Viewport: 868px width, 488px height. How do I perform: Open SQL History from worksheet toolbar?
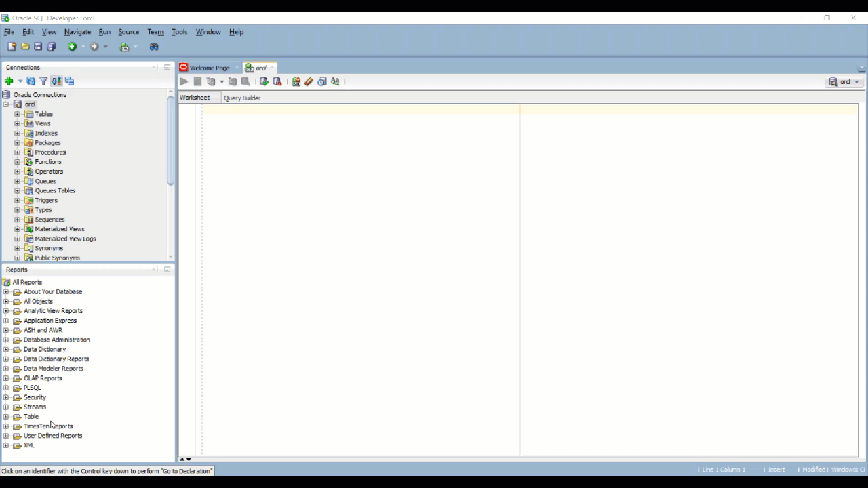pyautogui.click(x=322, y=81)
